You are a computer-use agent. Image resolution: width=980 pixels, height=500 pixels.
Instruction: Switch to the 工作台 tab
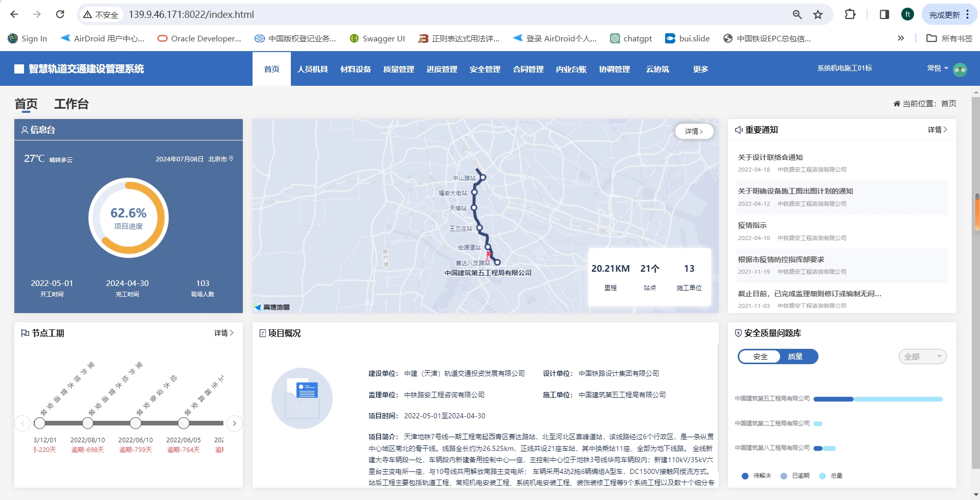tap(72, 104)
